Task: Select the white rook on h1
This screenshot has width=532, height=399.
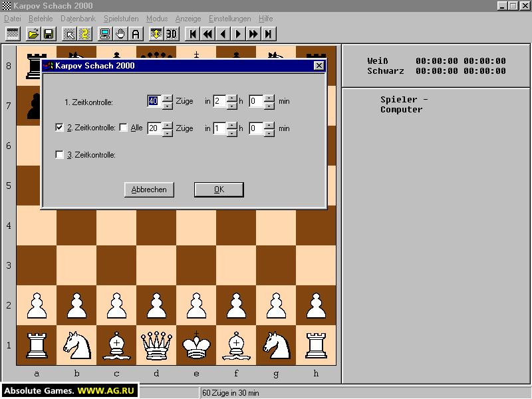Action: [x=316, y=345]
